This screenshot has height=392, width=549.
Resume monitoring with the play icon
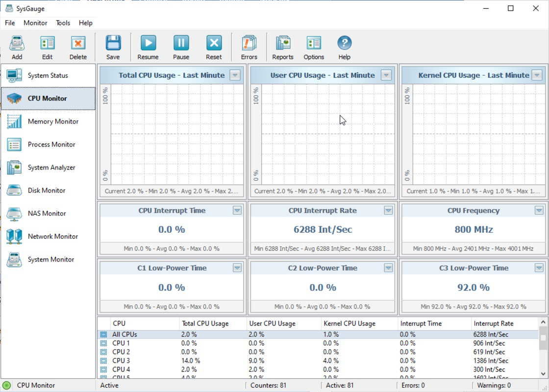pyautogui.click(x=148, y=43)
